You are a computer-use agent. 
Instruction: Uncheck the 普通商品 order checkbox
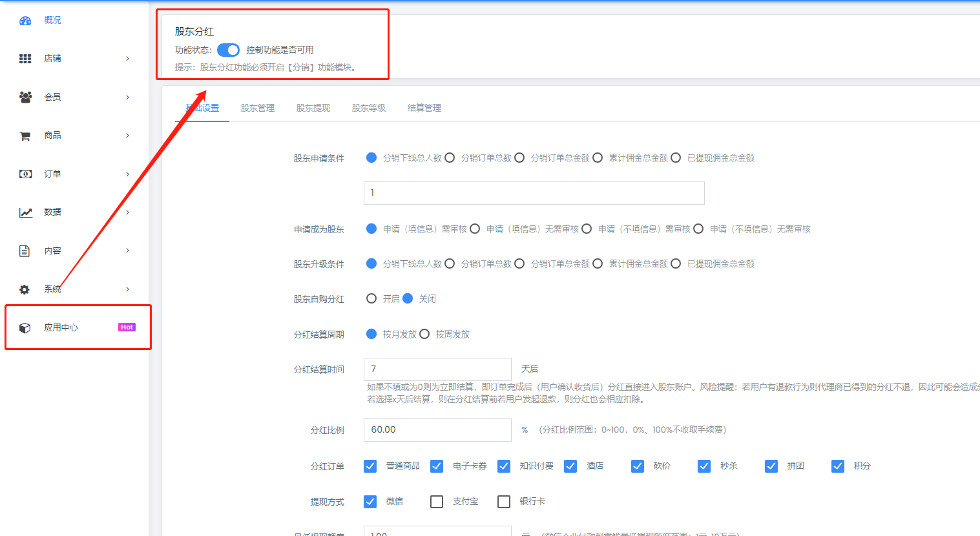click(370, 466)
